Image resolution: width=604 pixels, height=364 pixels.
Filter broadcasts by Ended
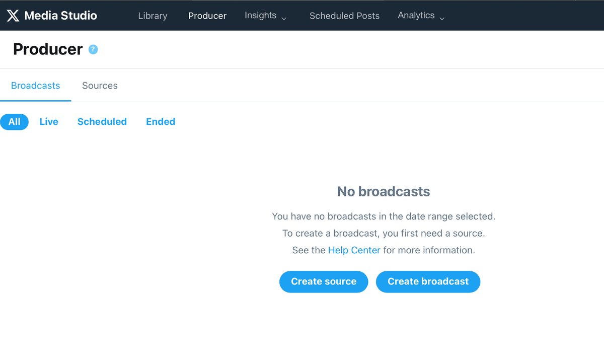coord(161,122)
